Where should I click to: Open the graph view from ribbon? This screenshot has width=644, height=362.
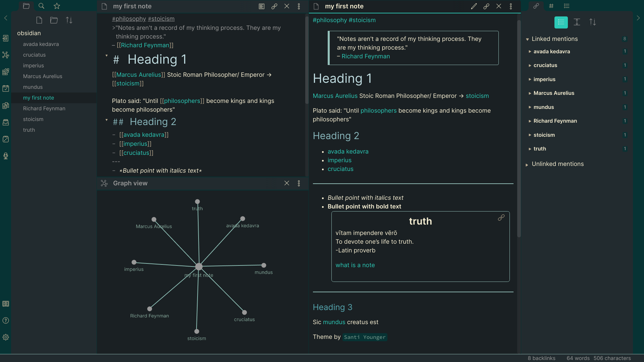click(6, 55)
